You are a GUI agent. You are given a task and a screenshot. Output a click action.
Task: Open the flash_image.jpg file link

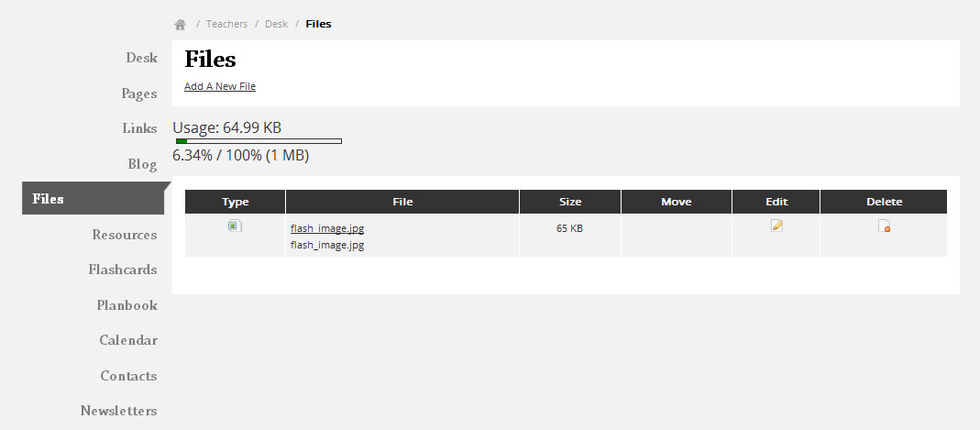pos(327,228)
